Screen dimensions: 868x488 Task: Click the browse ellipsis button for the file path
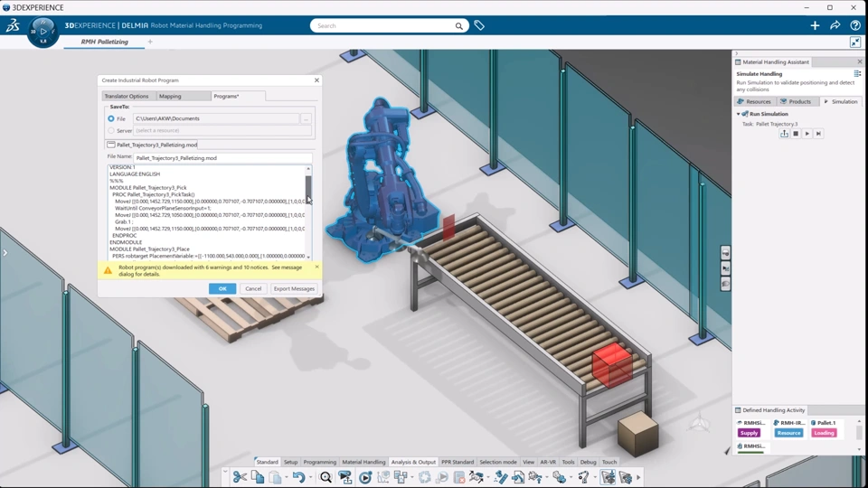tap(306, 118)
